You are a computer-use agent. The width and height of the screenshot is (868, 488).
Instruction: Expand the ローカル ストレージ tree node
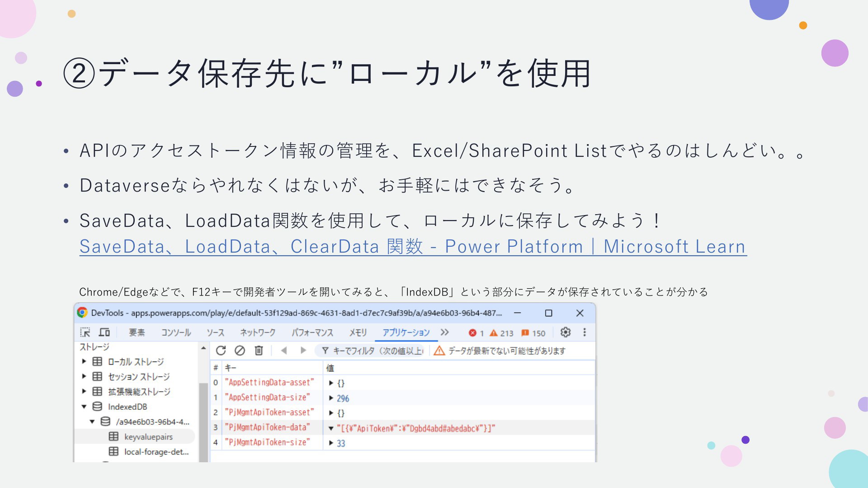point(84,361)
